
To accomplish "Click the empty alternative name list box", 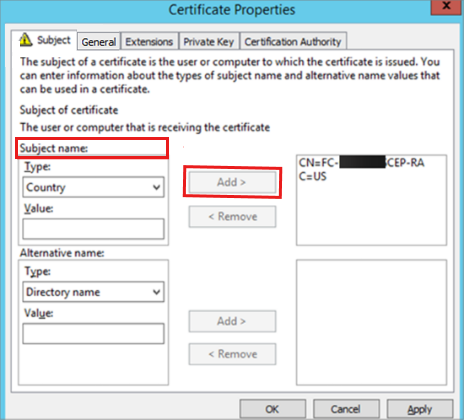I will (x=371, y=322).
